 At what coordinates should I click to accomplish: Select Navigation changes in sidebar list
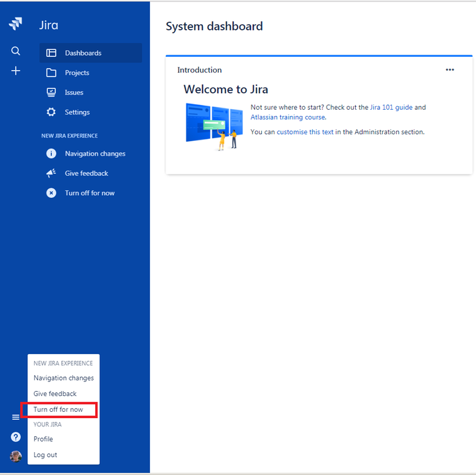click(x=90, y=153)
